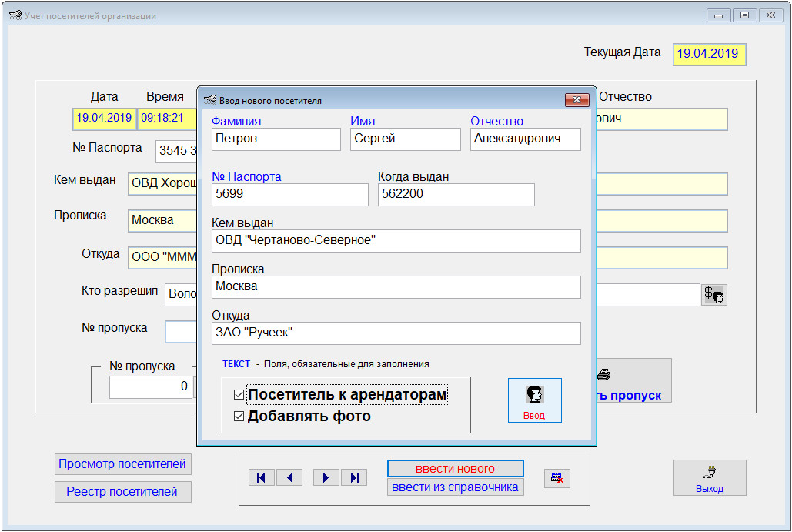Click the printer icon for printing pass

click(604, 376)
